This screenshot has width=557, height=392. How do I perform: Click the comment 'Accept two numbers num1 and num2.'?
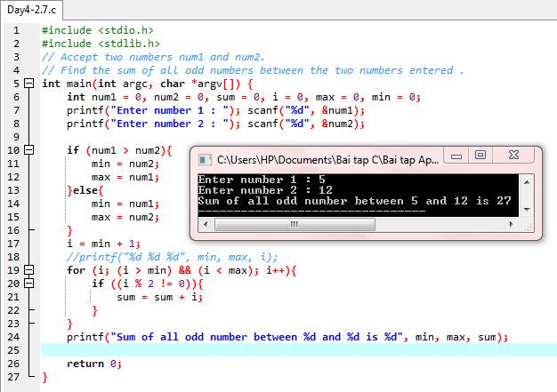pyautogui.click(x=153, y=57)
